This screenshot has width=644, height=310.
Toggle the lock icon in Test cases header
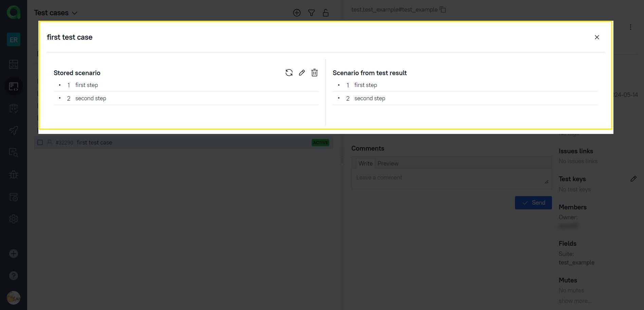tap(326, 13)
